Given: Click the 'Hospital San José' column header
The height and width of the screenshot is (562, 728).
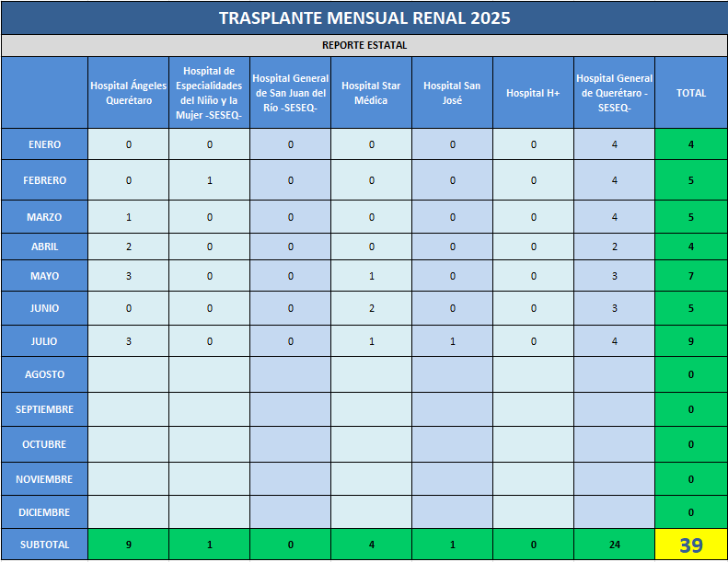Looking at the screenshot, I should 452,93.
